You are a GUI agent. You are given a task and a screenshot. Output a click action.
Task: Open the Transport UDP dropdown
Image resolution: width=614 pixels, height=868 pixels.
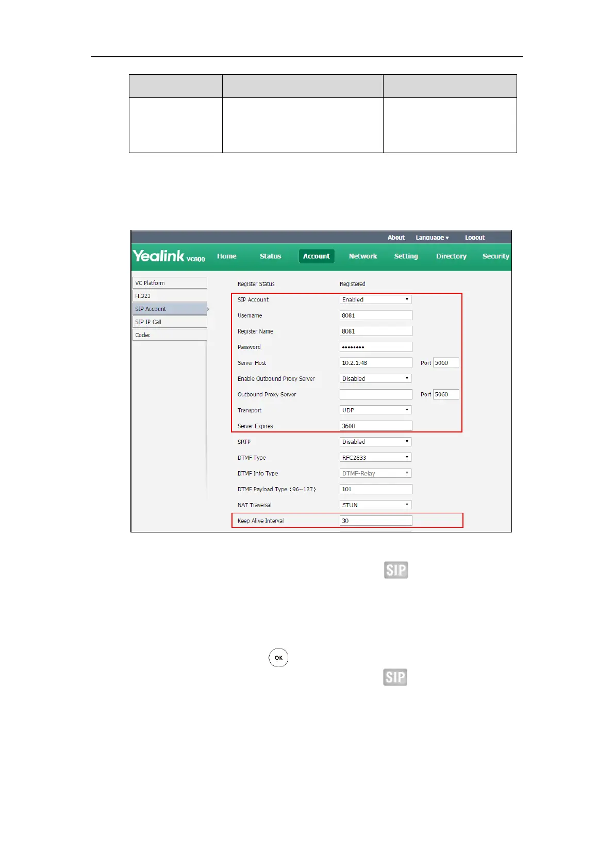point(376,410)
